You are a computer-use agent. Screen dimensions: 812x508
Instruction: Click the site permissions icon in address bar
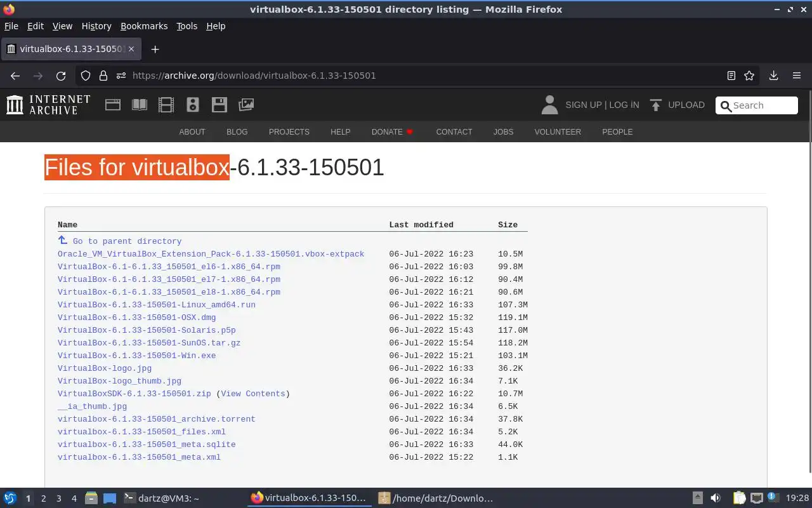(x=121, y=76)
